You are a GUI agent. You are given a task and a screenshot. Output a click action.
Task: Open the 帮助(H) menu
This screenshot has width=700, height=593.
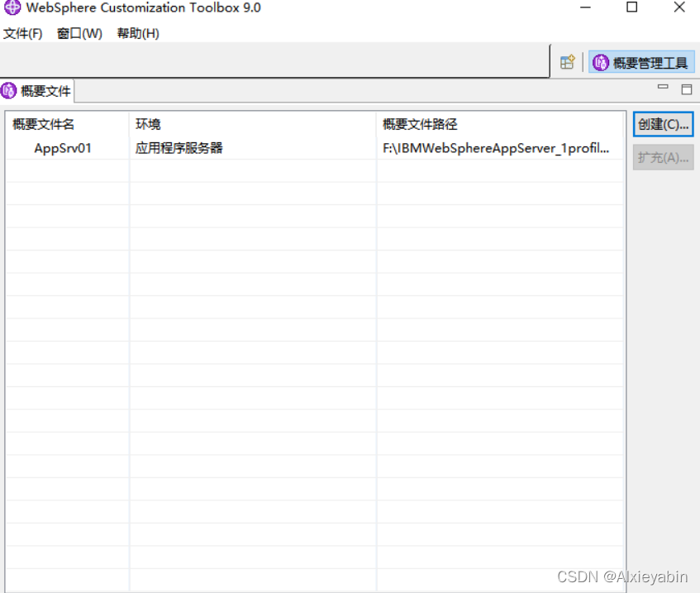coord(136,34)
